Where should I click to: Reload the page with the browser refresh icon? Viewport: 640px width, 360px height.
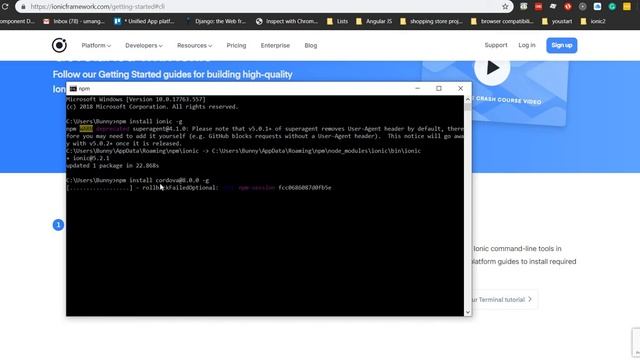[x=5, y=7]
